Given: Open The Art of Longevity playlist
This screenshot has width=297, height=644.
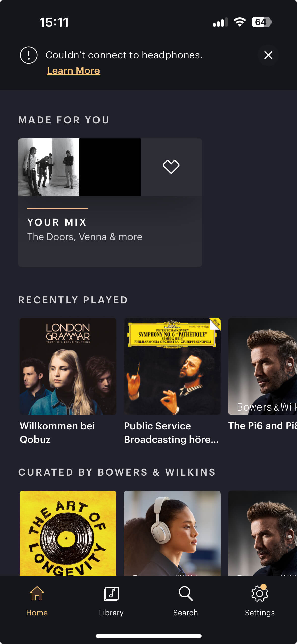Looking at the screenshot, I should 68,533.
